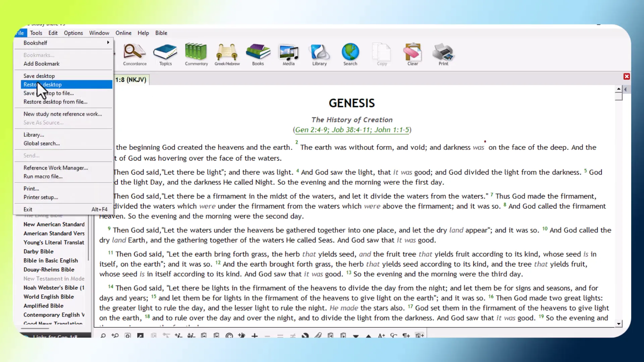Select Noah Webster's Bible in list

point(54,288)
